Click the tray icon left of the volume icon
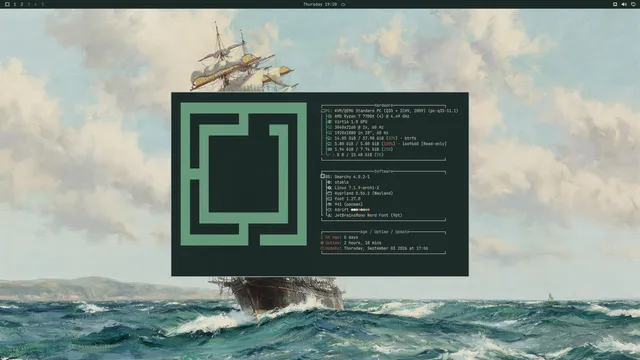640x360 pixels. pyautogui.click(x=615, y=4)
